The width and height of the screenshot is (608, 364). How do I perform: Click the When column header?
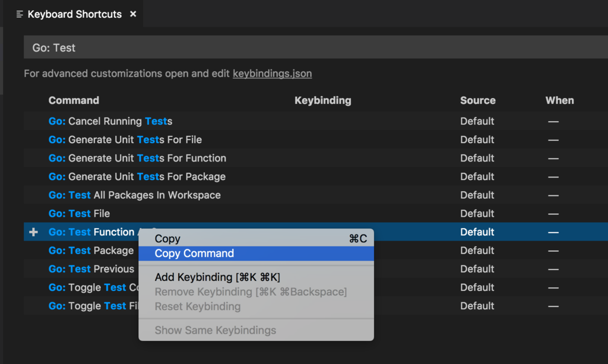click(559, 100)
